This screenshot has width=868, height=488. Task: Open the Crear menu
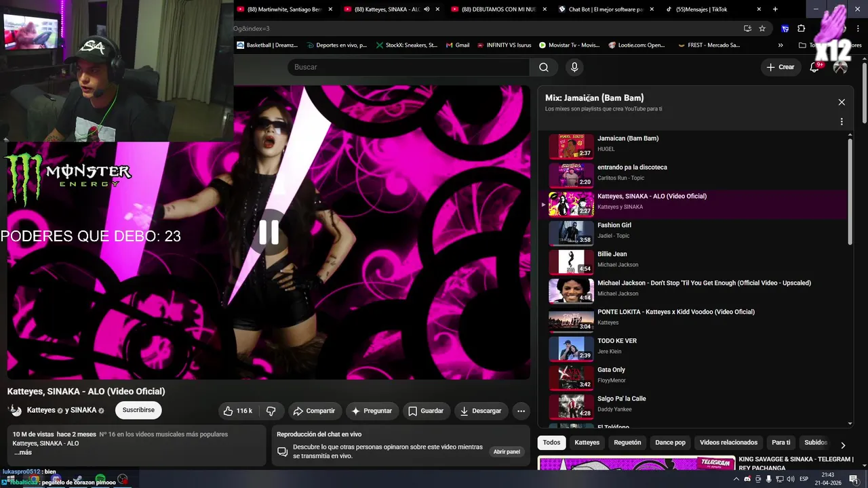point(780,67)
